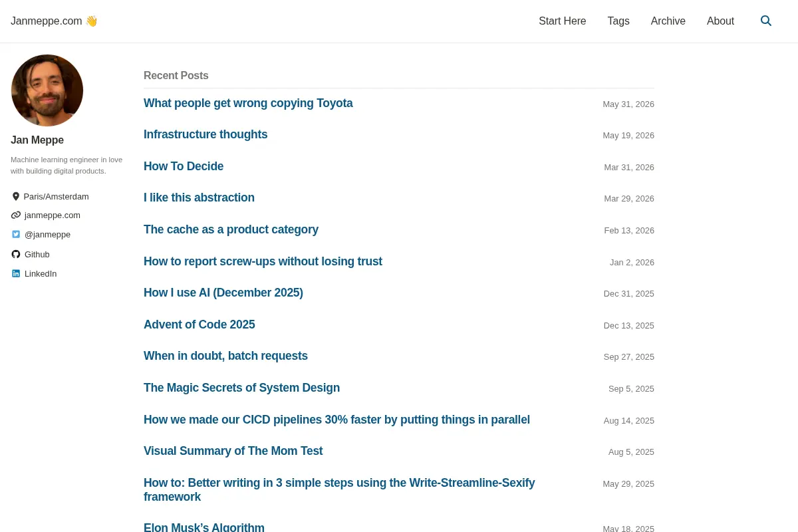The width and height of the screenshot is (798, 532).
Task: Open "The Magic Secrets of System Design"
Action: (x=241, y=388)
